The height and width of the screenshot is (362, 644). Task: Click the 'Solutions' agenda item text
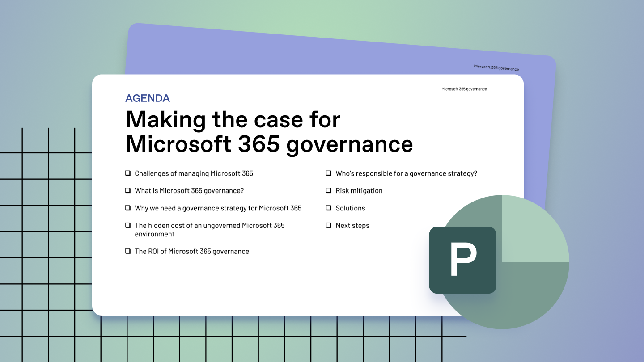pos(350,208)
